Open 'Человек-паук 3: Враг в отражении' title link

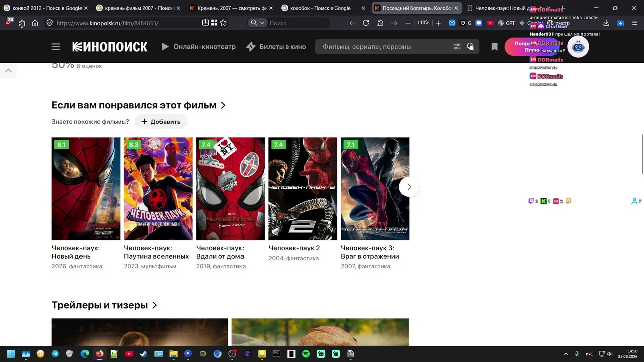(x=370, y=252)
